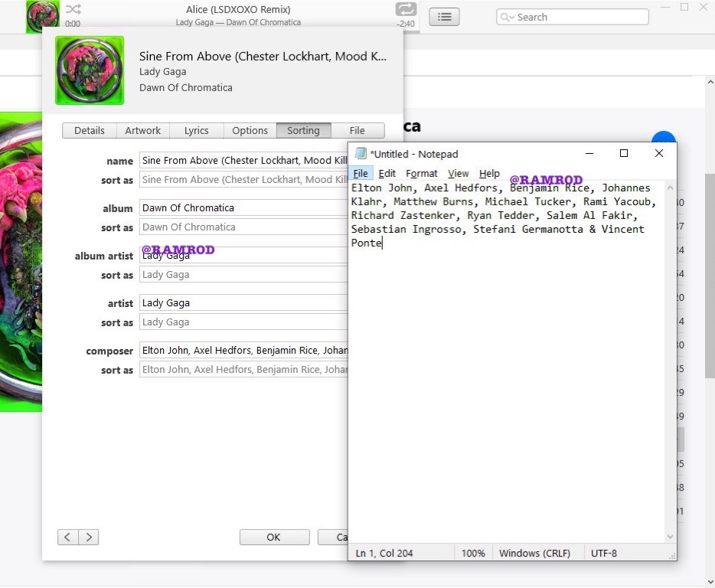Image resolution: width=715 pixels, height=588 pixels.
Task: Click the elapsed time 0:00 display
Action: [x=72, y=24]
